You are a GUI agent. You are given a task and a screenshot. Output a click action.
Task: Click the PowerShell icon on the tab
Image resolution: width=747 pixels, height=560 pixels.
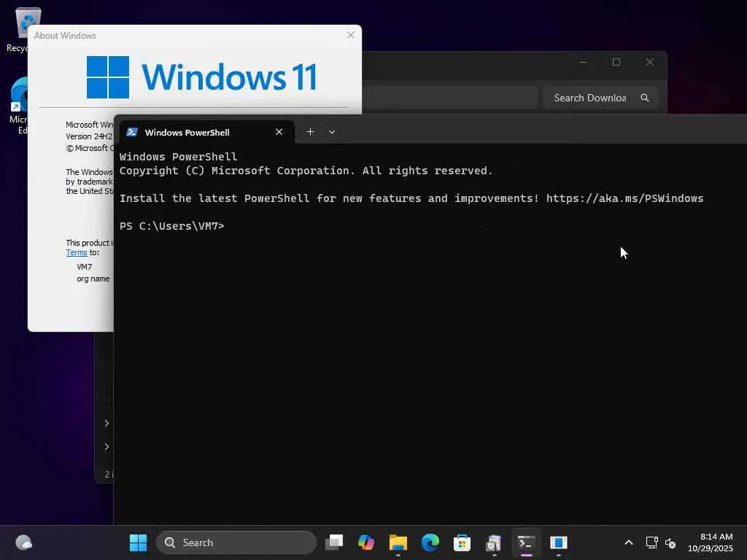coord(132,133)
